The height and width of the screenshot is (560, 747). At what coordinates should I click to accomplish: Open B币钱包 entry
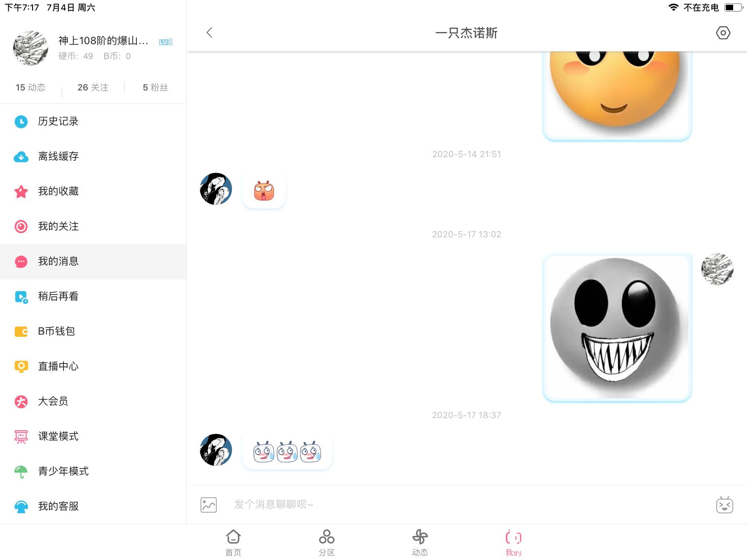pyautogui.click(x=93, y=332)
